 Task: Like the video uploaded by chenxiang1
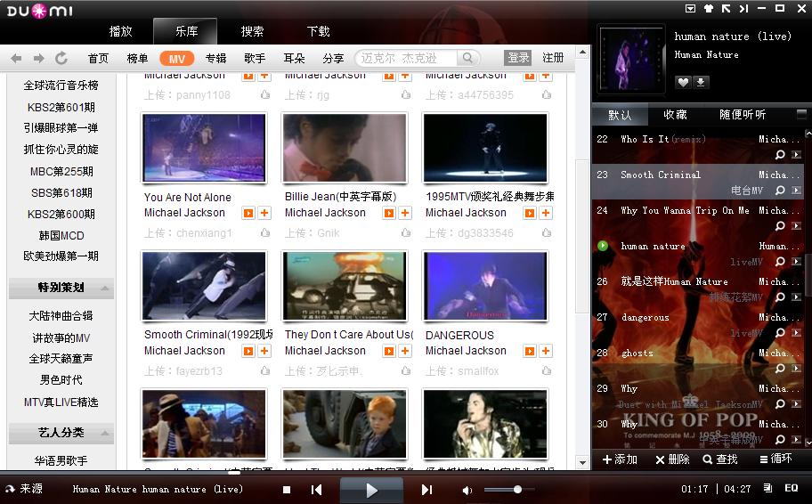pyautogui.click(x=265, y=233)
